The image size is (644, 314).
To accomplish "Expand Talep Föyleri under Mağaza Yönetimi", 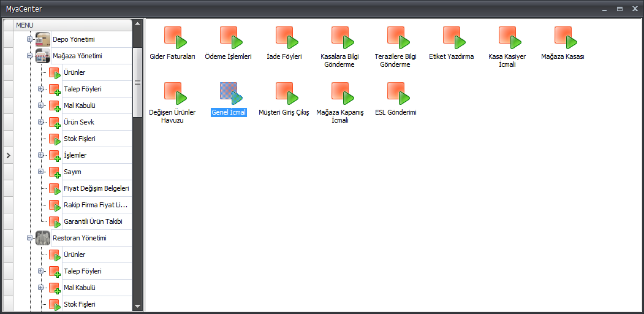I will pyautogui.click(x=40, y=89).
